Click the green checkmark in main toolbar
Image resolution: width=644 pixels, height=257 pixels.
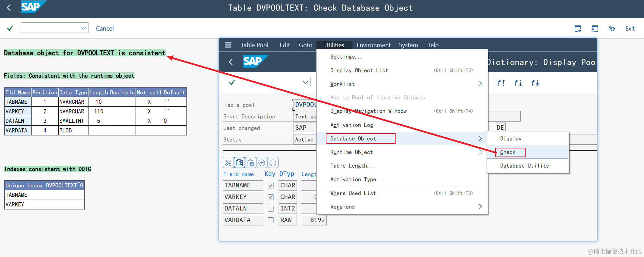pyautogui.click(x=10, y=28)
